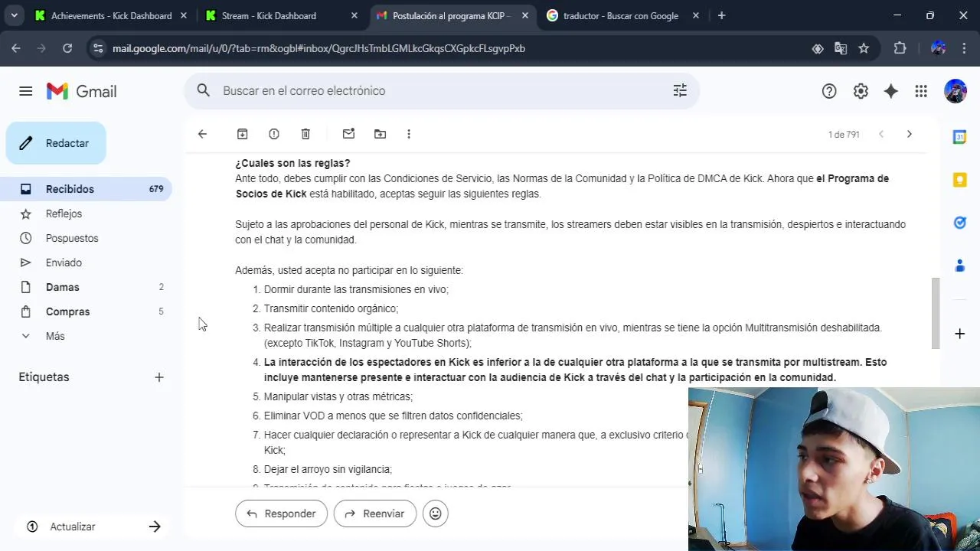Image resolution: width=980 pixels, height=551 pixels.
Task: Open Google Keep side panel
Action: pyautogui.click(x=959, y=180)
